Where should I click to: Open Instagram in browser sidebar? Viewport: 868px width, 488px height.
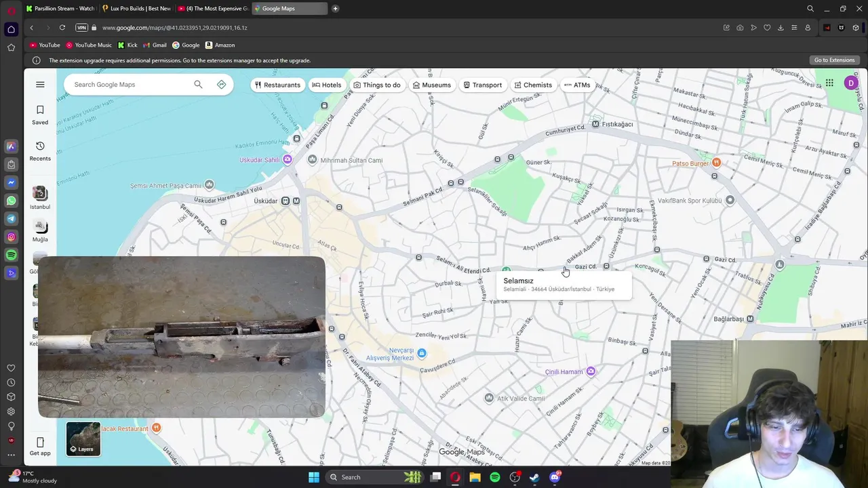click(x=11, y=237)
